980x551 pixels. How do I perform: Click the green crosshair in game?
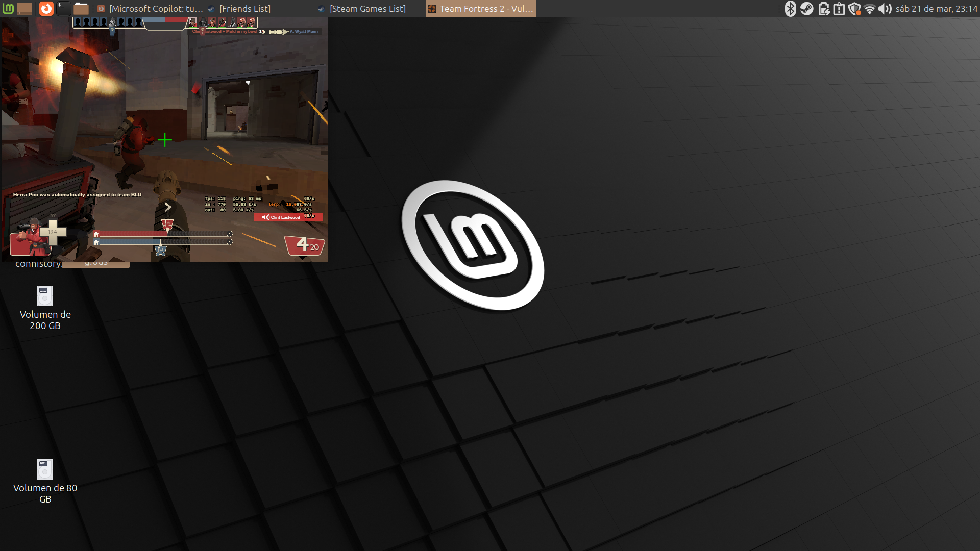click(x=165, y=140)
